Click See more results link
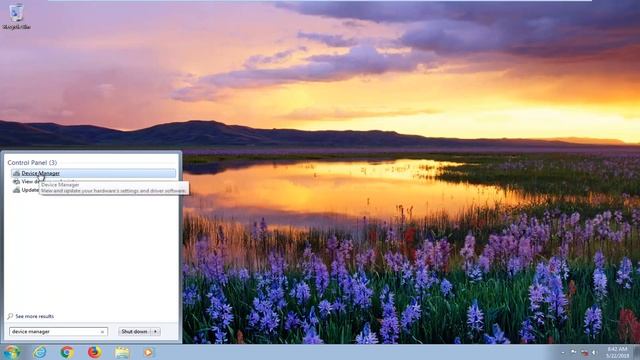Image resolution: width=640 pixels, height=360 pixels. [x=34, y=316]
